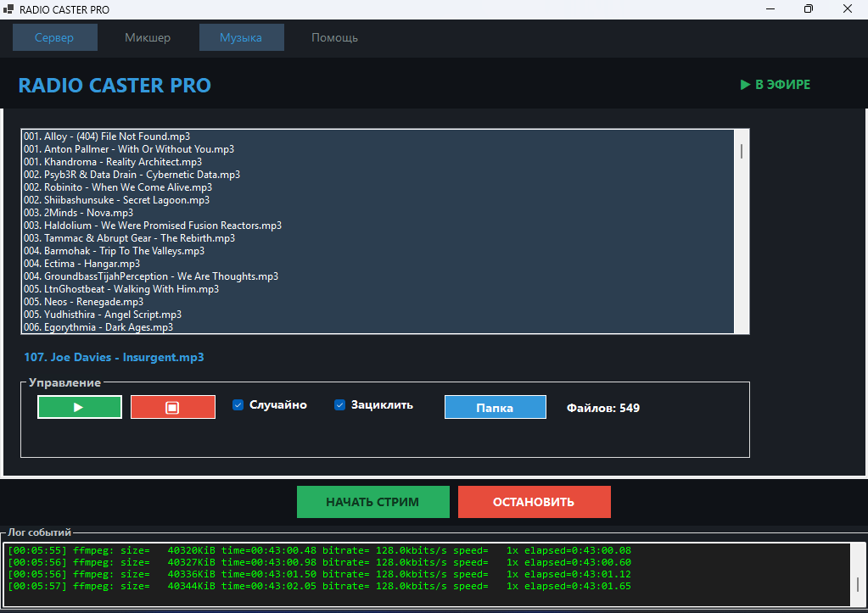The image size is (868, 613).
Task: Toggle the Случайно shuffle checkbox
Action: click(238, 405)
